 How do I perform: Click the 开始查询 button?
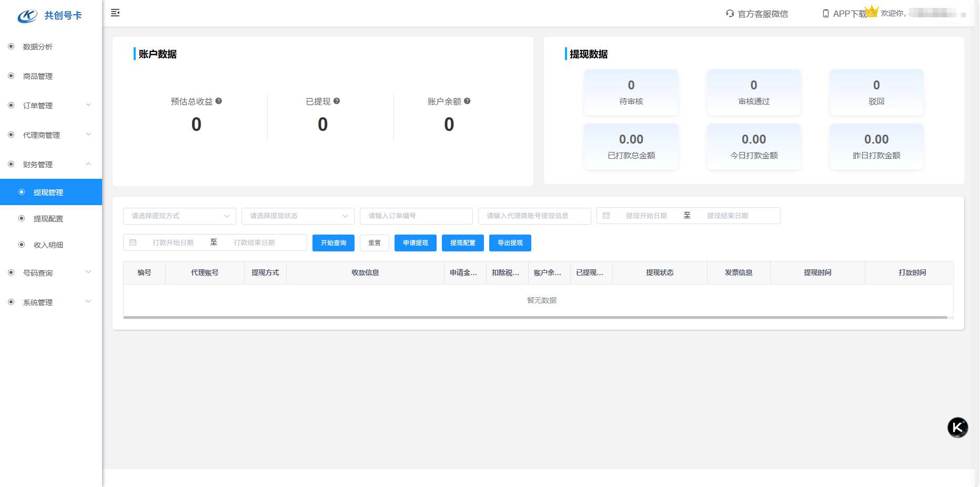coord(334,243)
